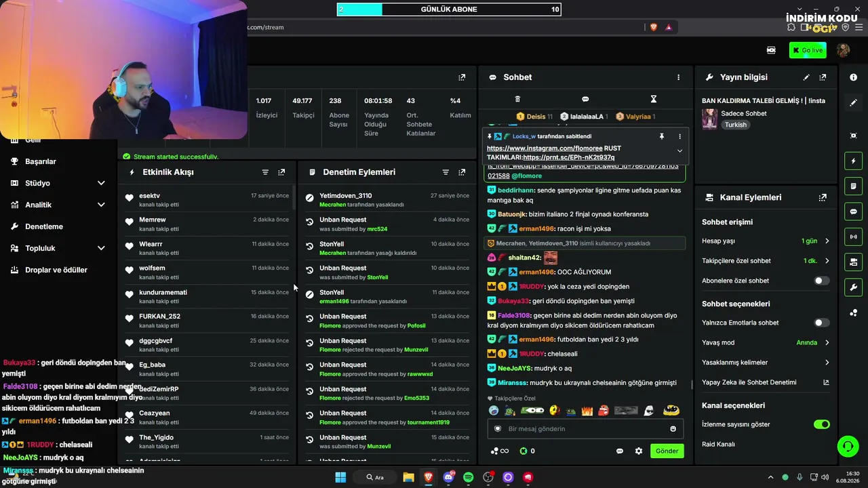Click the chat bubble icon beside Gönder
This screenshot has height=488, width=868.
(x=619, y=451)
